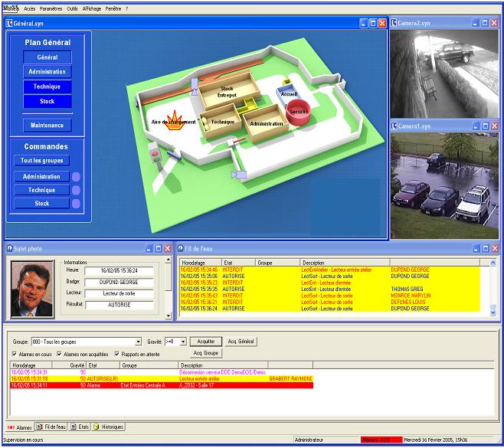Select the camera icon at the bottom of the map
The width and height of the screenshot is (504, 448).
(x=239, y=175)
